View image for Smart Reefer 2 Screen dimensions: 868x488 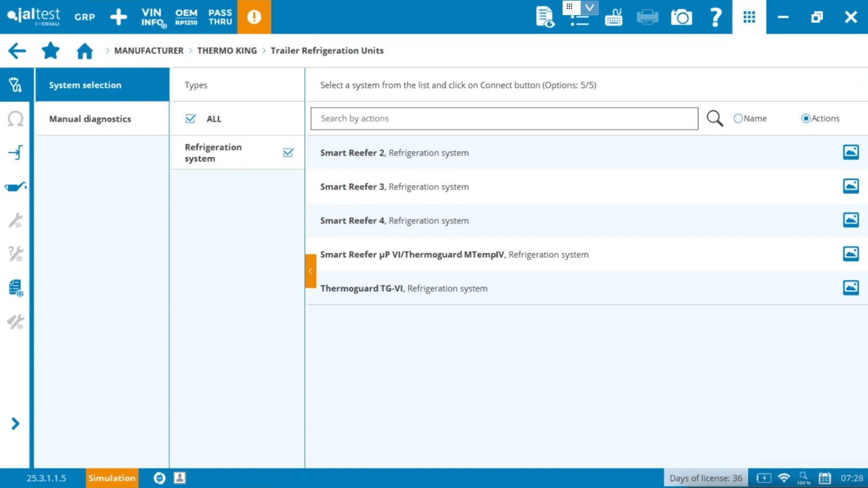point(851,152)
